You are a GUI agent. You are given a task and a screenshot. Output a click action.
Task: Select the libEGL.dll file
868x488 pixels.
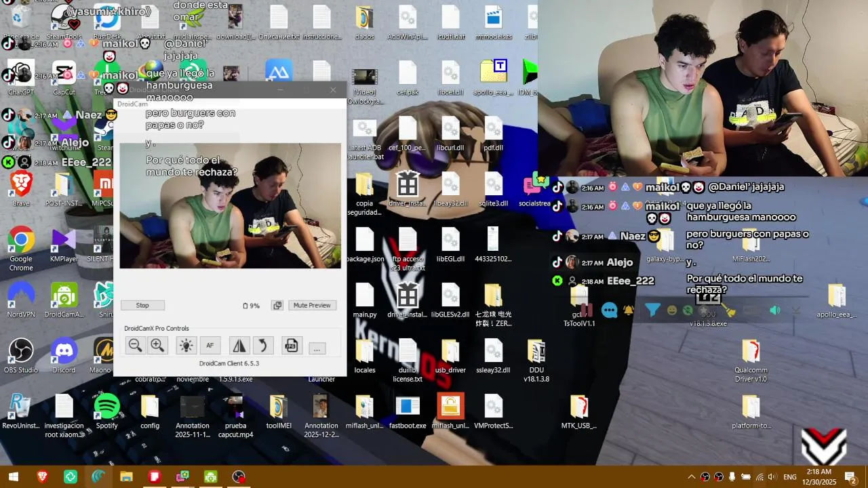(450, 245)
